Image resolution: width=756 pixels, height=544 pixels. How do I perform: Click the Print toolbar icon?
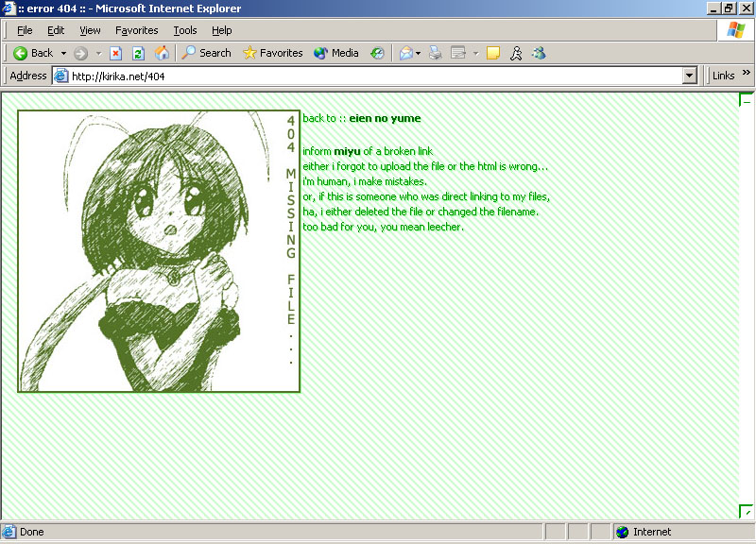pos(435,53)
